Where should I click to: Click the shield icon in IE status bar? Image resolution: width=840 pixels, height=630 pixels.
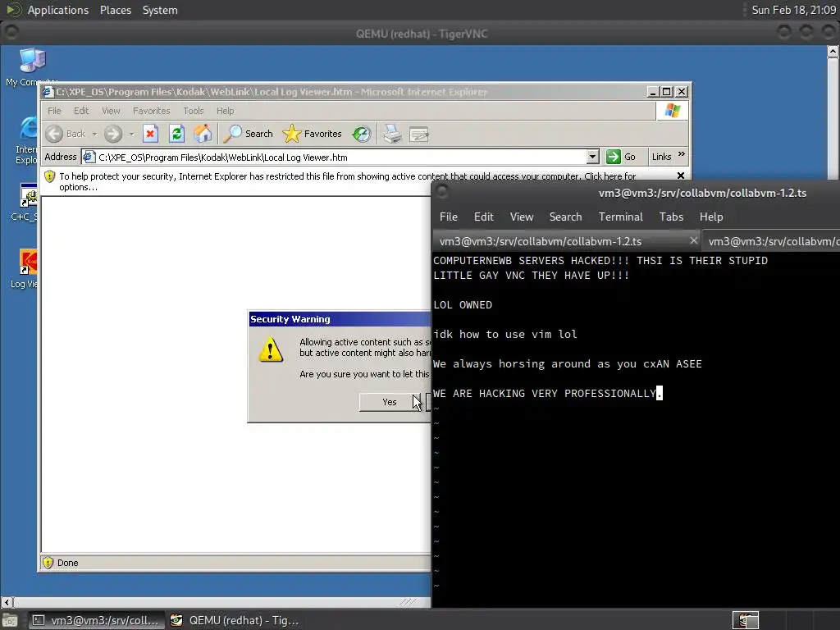pyautogui.click(x=48, y=563)
